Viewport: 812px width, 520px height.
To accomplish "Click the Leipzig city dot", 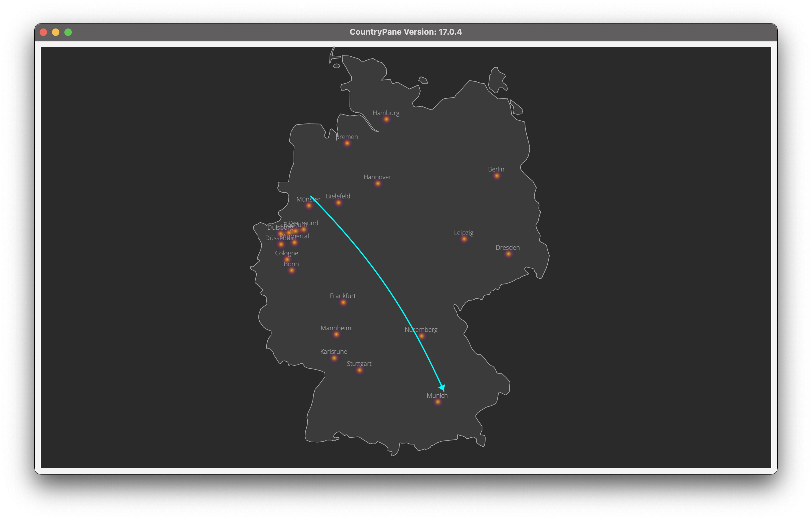I will click(464, 239).
